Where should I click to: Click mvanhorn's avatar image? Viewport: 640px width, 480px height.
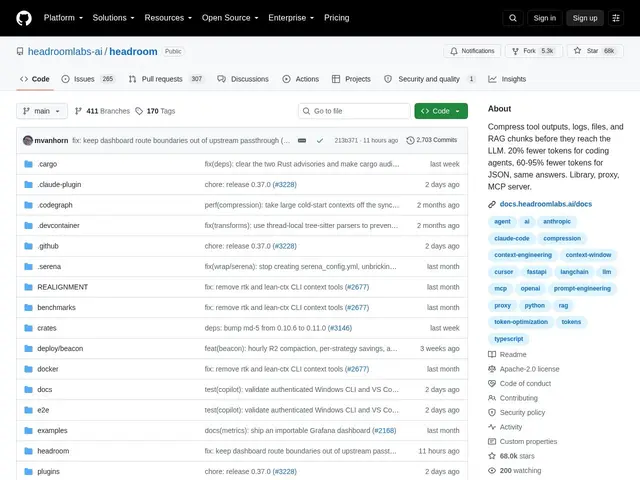click(x=28, y=140)
